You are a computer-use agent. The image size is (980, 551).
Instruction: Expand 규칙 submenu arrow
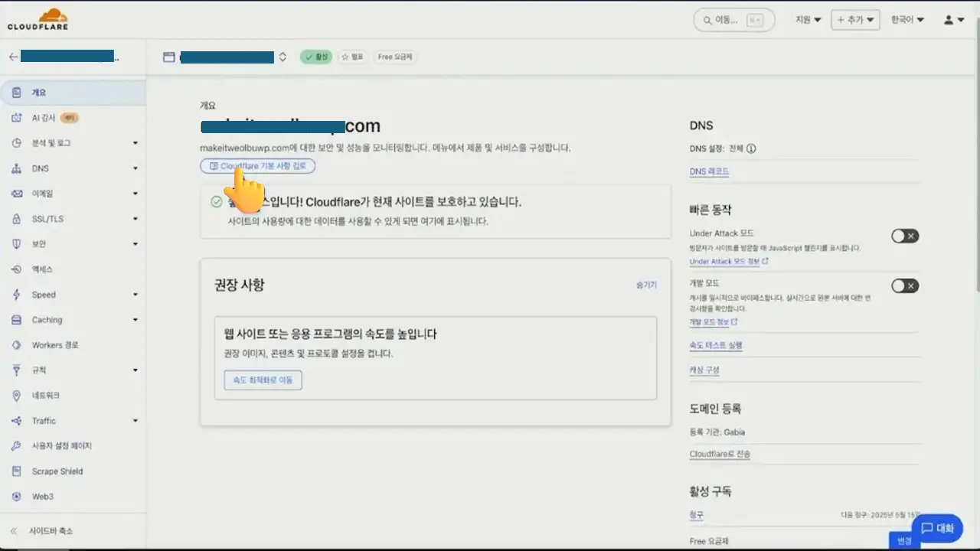click(136, 370)
